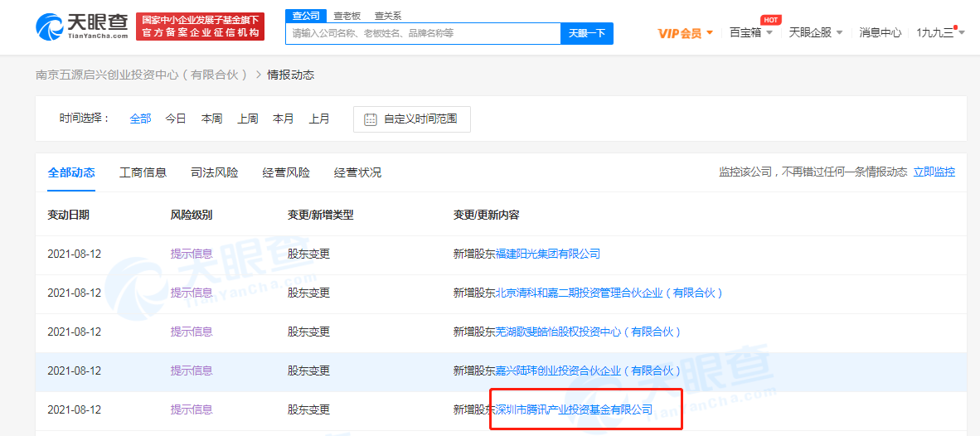Click the HOT badge above 百宝箱
980x436 pixels.
coord(770,19)
